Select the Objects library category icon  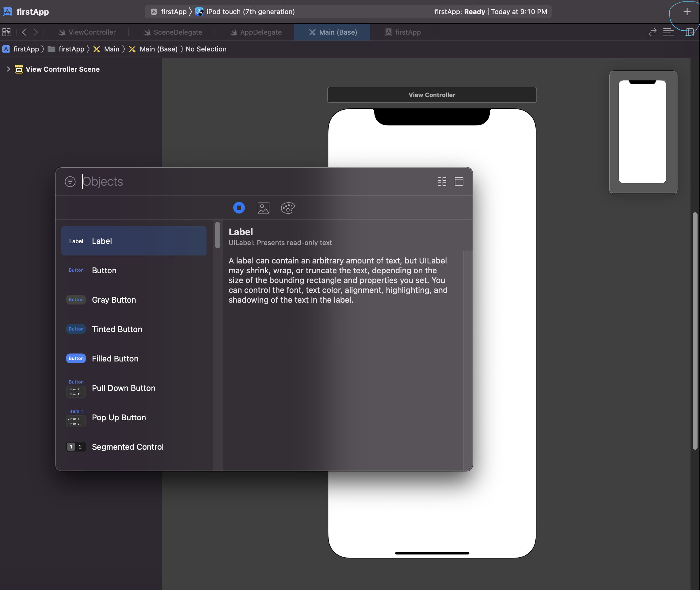click(x=239, y=208)
